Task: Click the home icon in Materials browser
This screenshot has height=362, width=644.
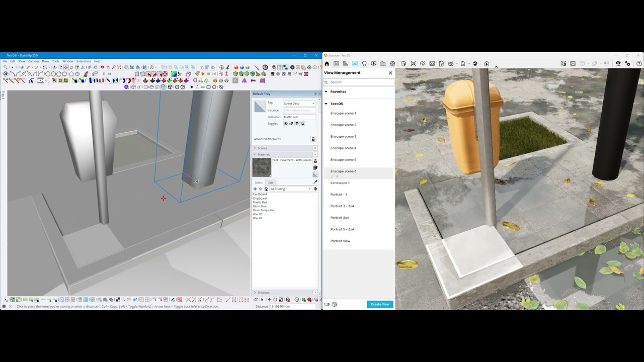Action: click(266, 189)
